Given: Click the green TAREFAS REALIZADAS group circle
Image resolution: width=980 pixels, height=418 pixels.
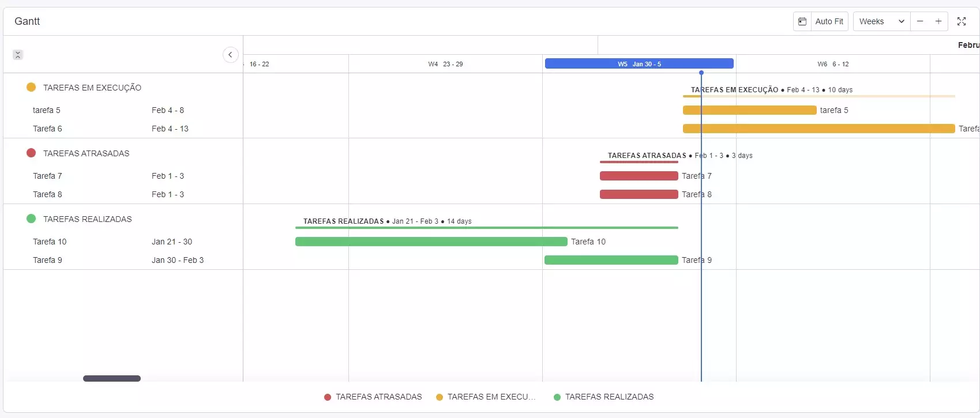Looking at the screenshot, I should coord(31,219).
